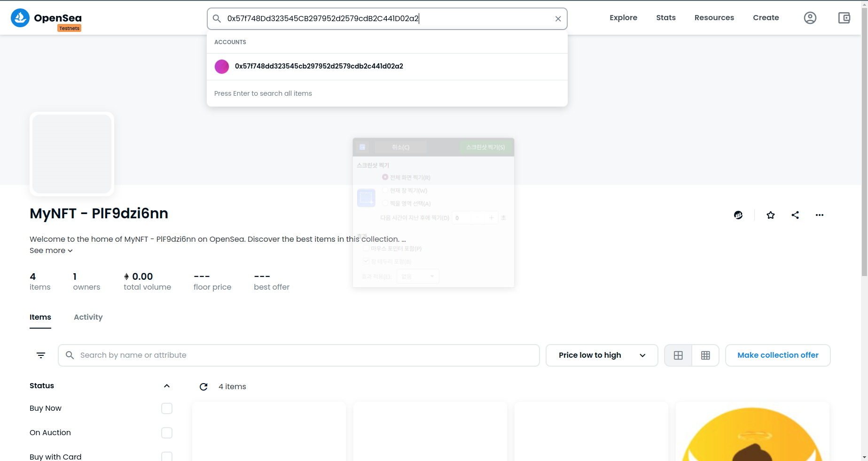The image size is (868, 461).
Task: Toggle the filter sidebar icon
Action: click(x=41, y=355)
